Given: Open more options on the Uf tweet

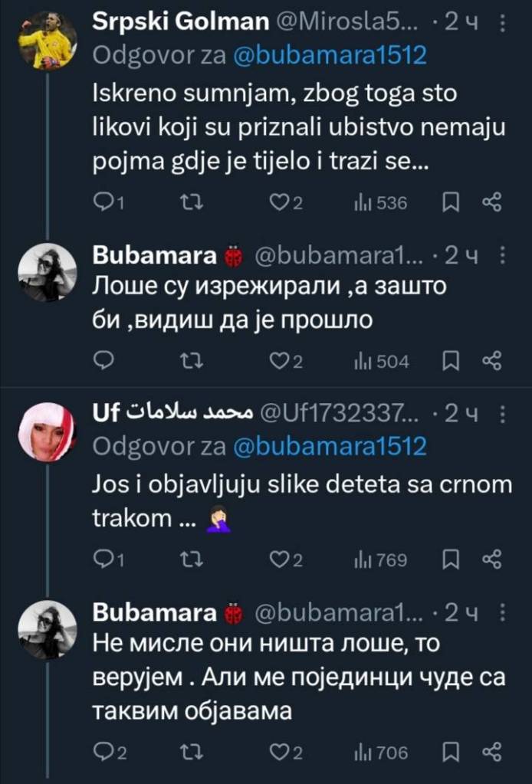Looking at the screenshot, I should click(502, 415).
